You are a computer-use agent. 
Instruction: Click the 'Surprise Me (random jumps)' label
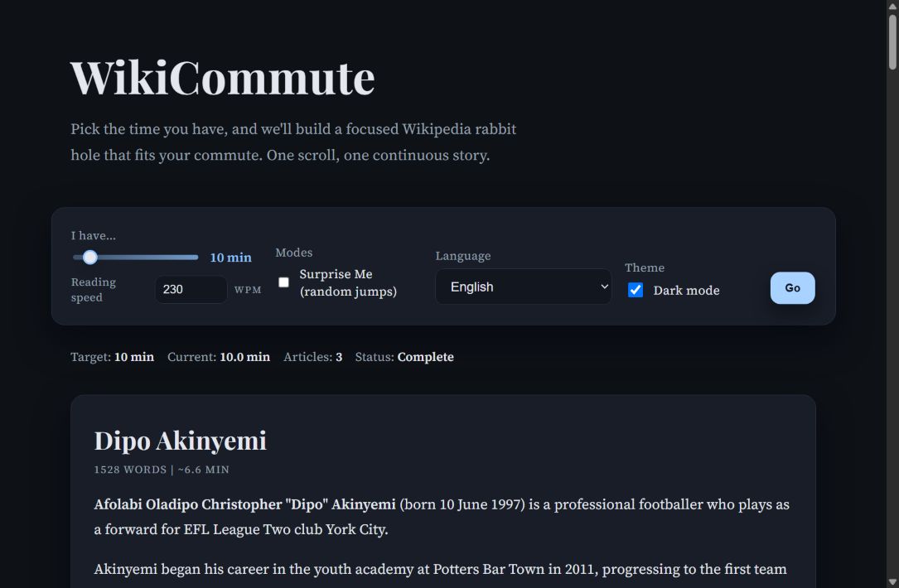348,282
